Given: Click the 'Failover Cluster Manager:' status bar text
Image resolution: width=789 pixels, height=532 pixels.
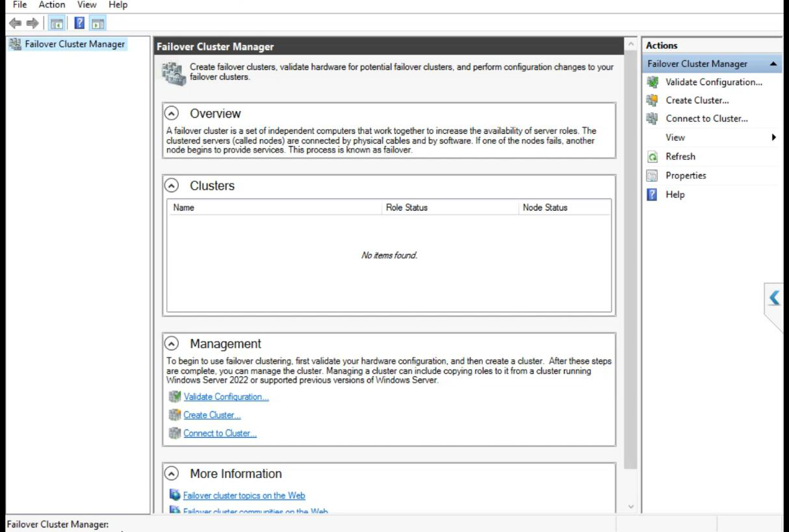Looking at the screenshot, I should pos(57,524).
